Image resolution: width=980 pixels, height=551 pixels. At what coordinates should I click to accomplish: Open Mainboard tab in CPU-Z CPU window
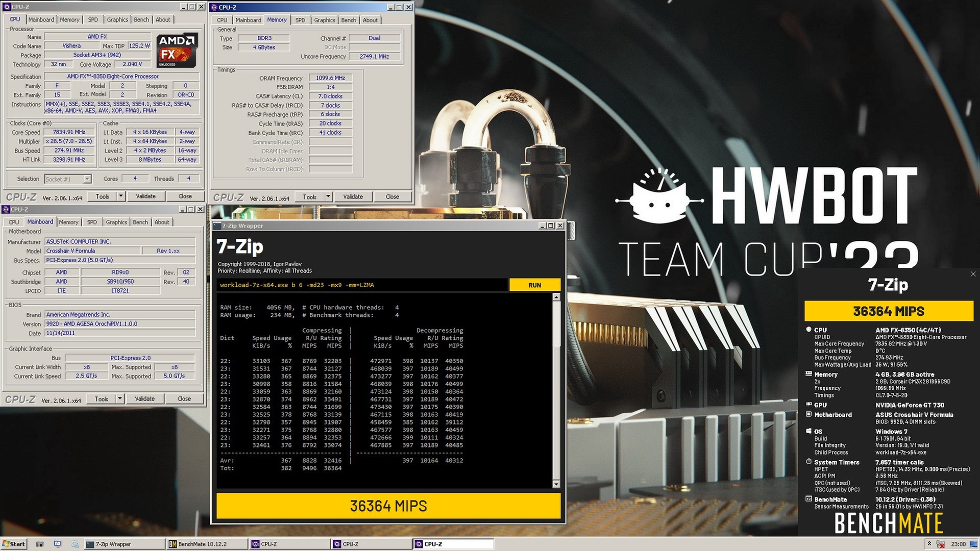[41, 19]
